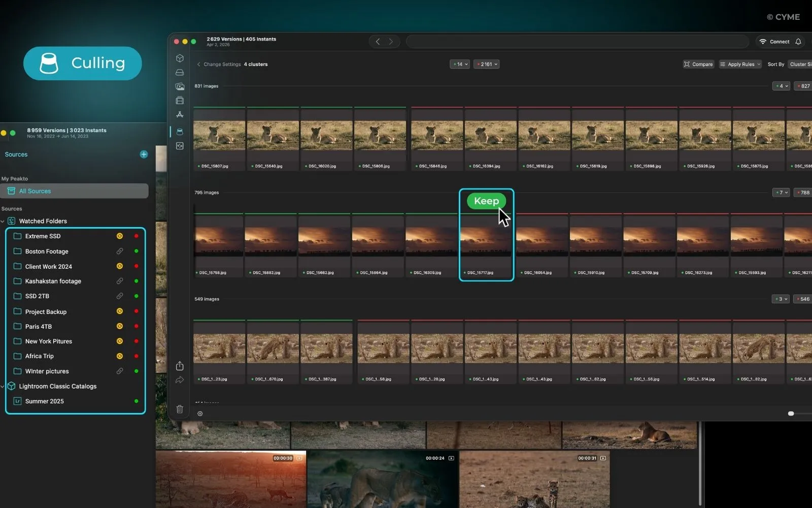Open the Cluster Size sort dropdown
This screenshot has width=812, height=508.
coord(801,64)
